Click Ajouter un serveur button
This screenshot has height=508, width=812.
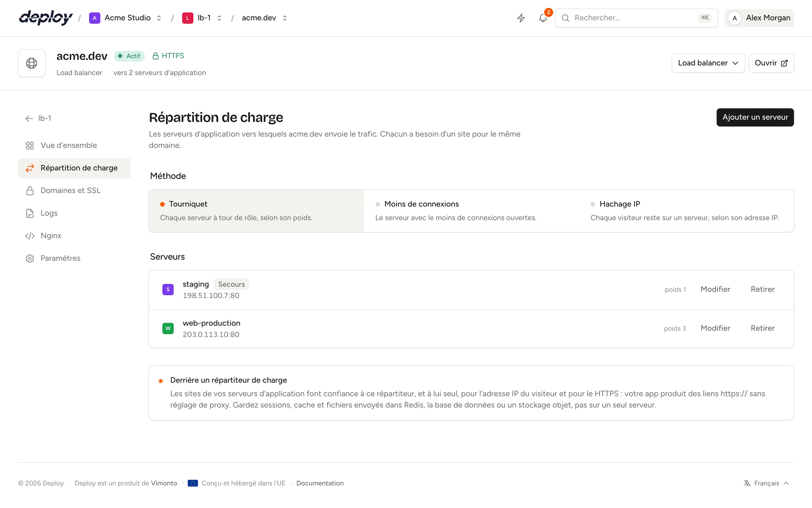pos(755,117)
